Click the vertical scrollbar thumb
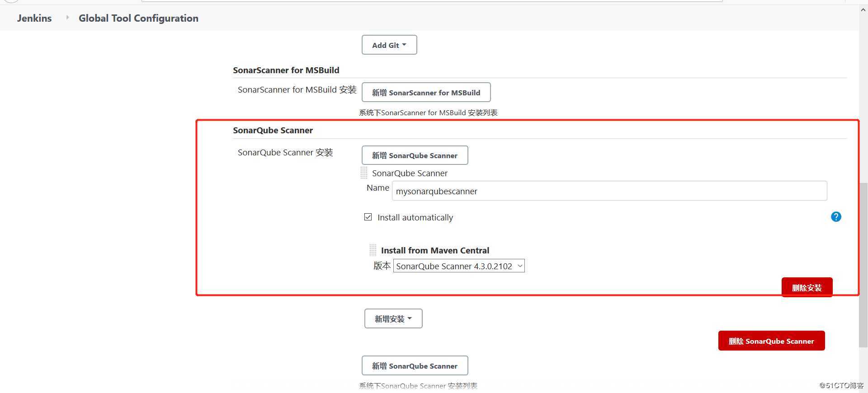 point(863,264)
